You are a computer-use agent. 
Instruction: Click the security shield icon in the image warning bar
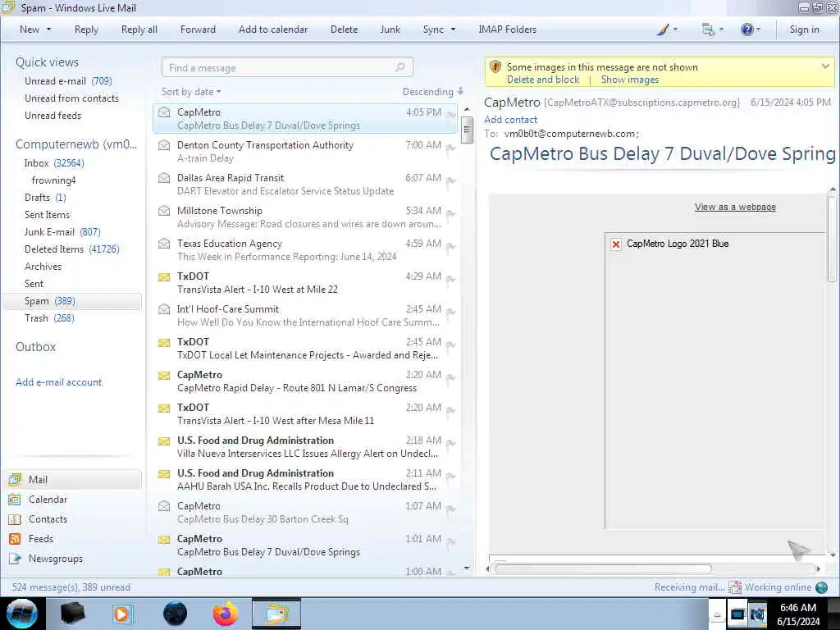tap(495, 67)
